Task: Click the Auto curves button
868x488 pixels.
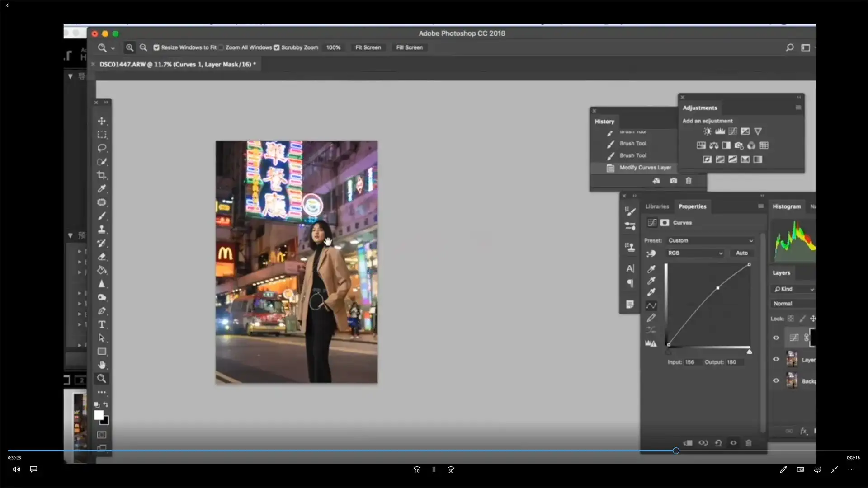Action: point(741,253)
